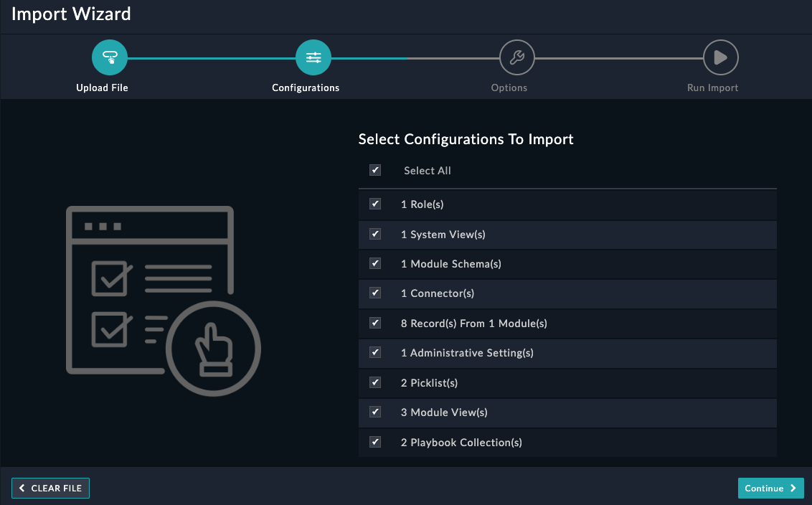Deselect the 3 Module View(s) checkbox
This screenshot has height=505, width=812.
click(375, 412)
